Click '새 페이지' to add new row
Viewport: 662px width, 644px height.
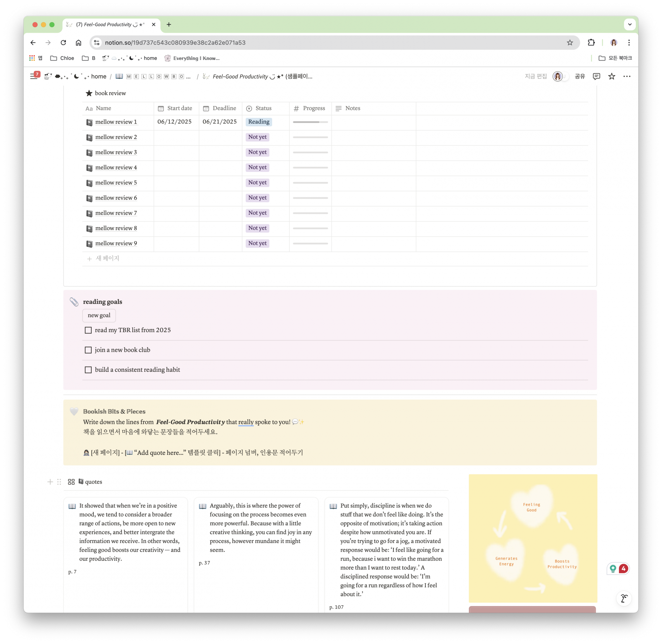point(107,258)
